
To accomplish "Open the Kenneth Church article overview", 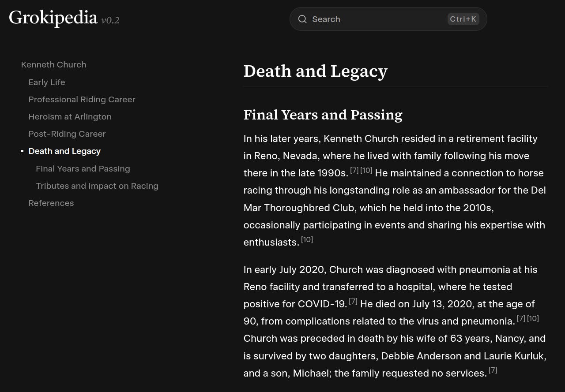I will click(53, 64).
